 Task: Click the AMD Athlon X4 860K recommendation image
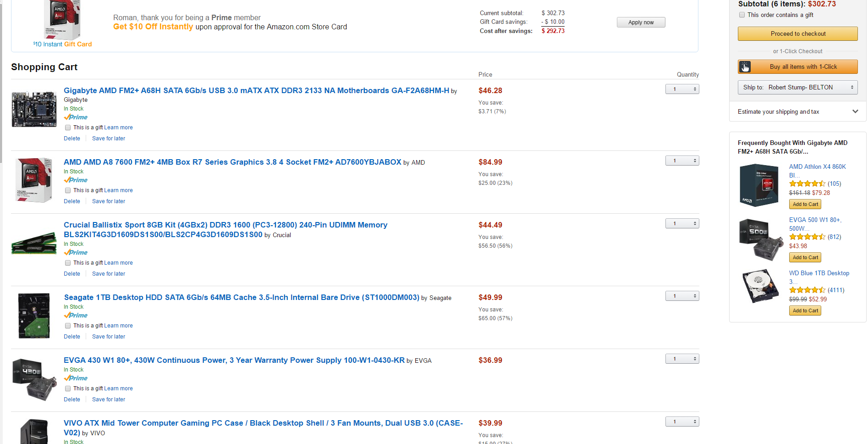(759, 185)
